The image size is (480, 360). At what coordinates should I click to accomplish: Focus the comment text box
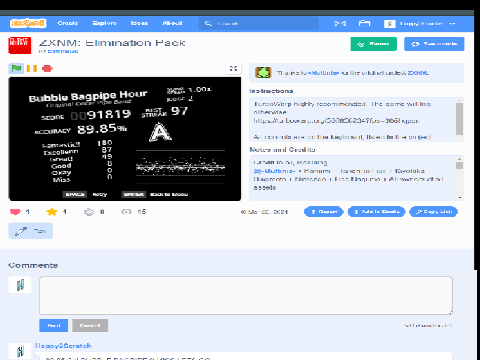246,295
